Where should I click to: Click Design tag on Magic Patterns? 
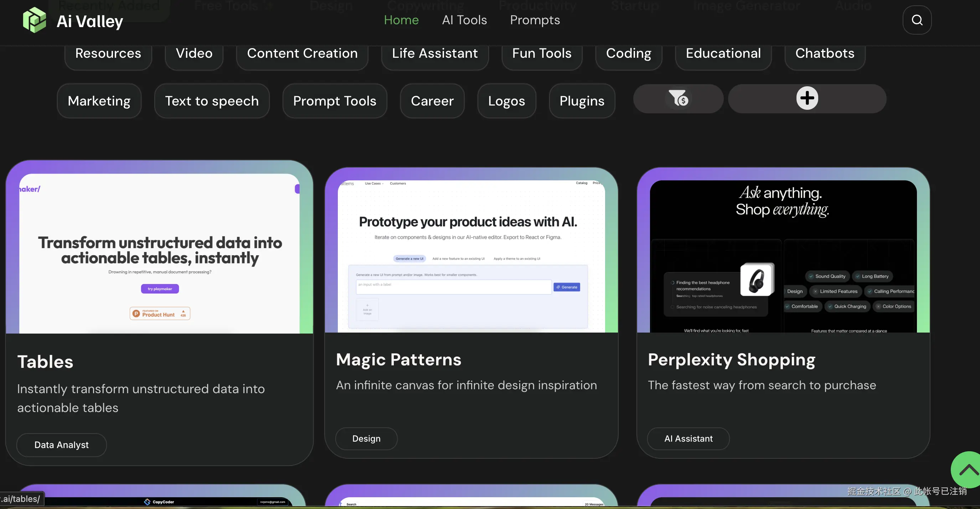point(366,439)
